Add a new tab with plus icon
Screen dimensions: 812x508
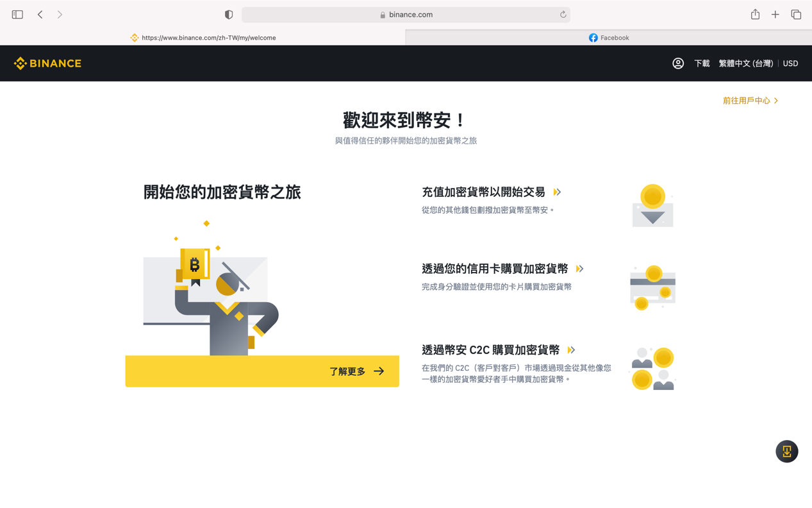(x=775, y=14)
